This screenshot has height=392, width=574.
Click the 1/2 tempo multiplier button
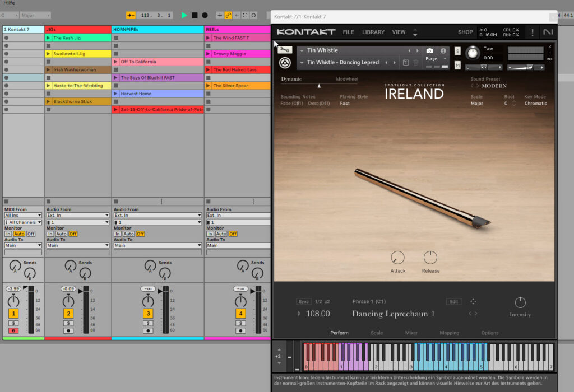[x=318, y=302]
